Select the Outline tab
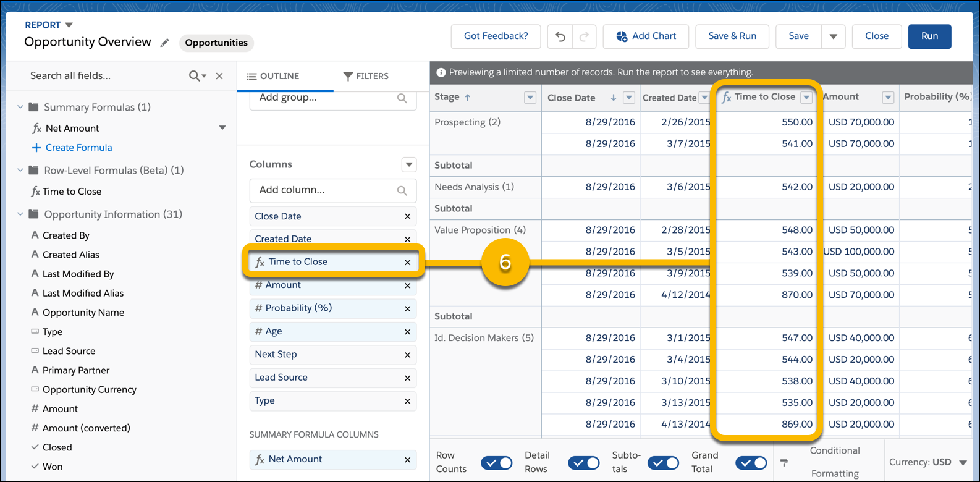The height and width of the screenshot is (482, 980). (272, 76)
